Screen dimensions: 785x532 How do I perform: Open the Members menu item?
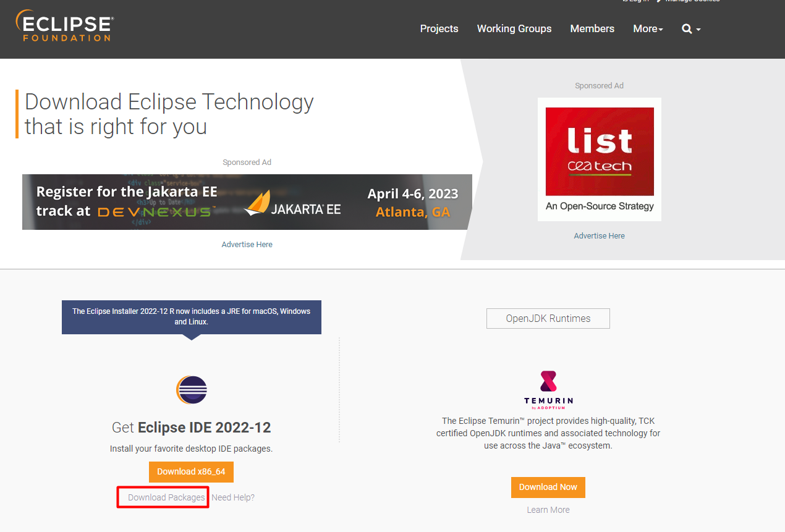point(592,28)
